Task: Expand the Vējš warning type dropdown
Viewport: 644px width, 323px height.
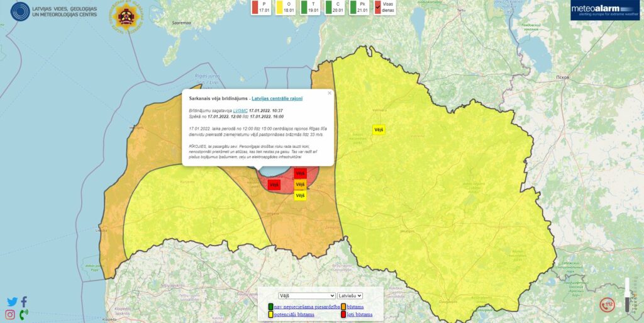Action: click(x=307, y=295)
